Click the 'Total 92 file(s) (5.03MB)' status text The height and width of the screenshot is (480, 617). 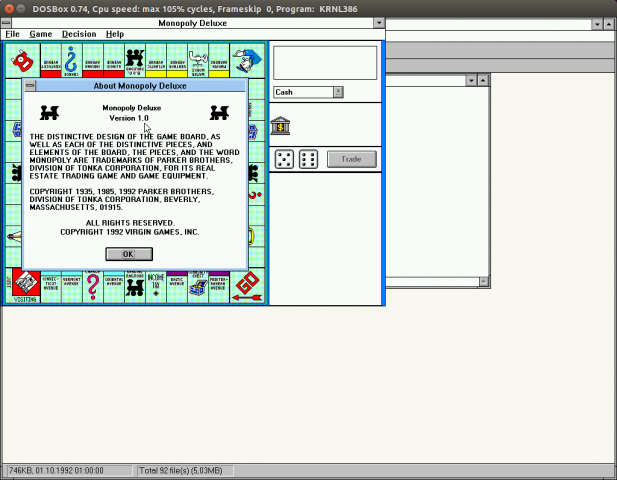[181, 471]
